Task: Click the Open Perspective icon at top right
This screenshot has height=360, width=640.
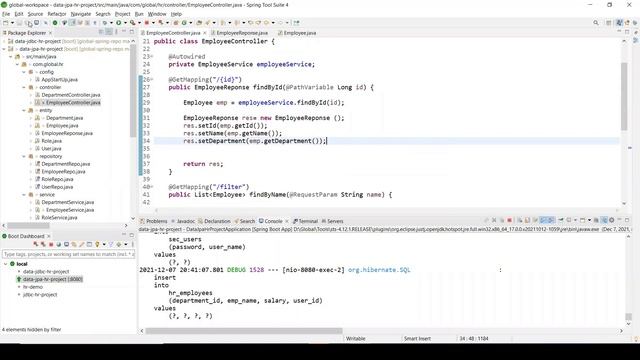Action: pos(609,23)
